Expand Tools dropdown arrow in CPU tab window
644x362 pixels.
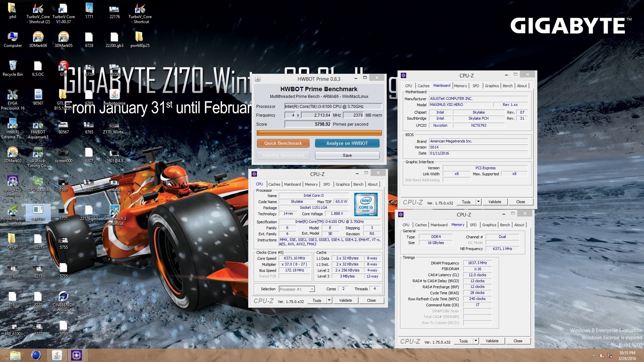329,300
